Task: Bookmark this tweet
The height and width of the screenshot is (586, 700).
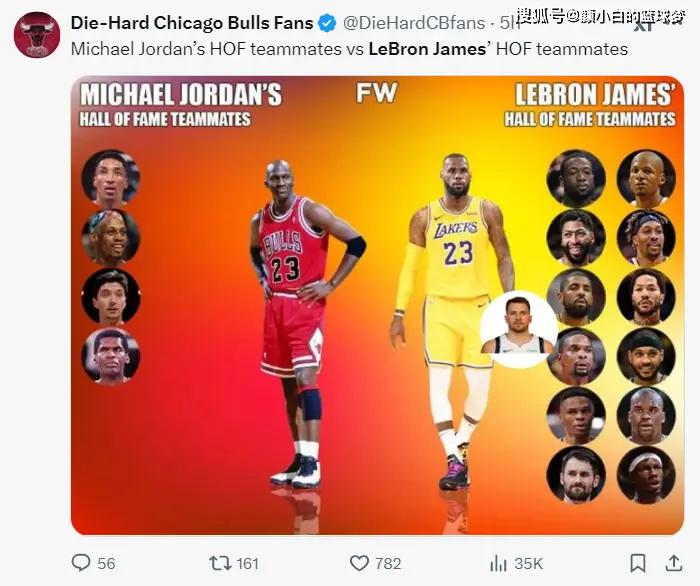Action: tap(638, 563)
